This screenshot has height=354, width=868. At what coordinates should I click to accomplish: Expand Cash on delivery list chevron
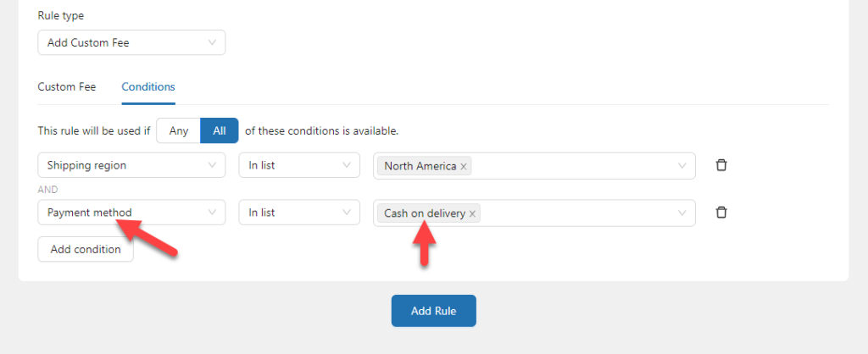pos(682,213)
